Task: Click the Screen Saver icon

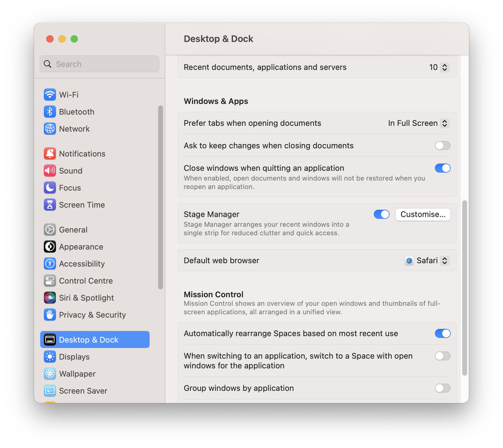Action: pyautogui.click(x=50, y=391)
